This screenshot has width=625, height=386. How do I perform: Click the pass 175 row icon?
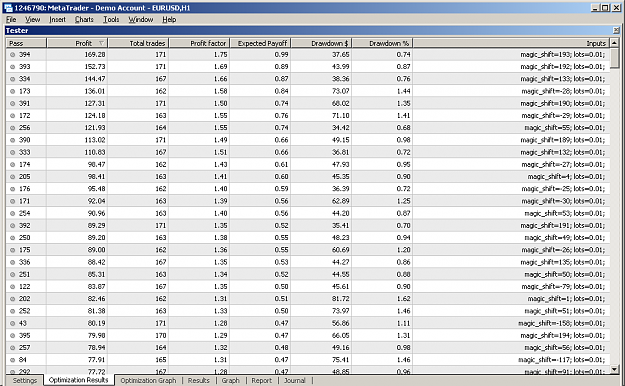12,250
